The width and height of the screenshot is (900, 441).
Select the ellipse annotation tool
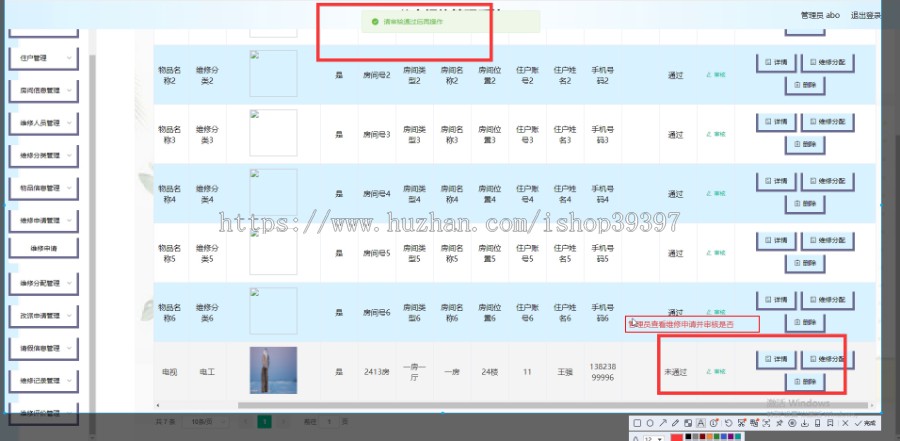click(650, 423)
